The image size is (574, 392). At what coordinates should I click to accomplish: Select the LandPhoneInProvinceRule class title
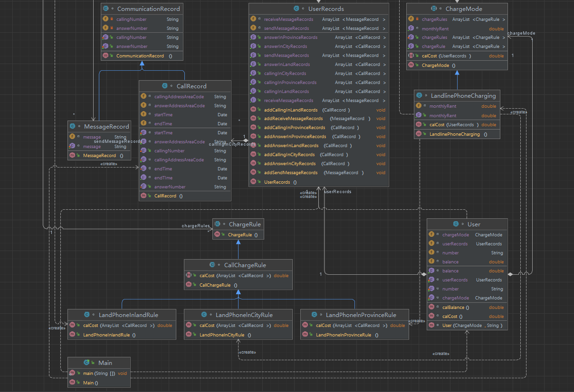tap(361, 315)
